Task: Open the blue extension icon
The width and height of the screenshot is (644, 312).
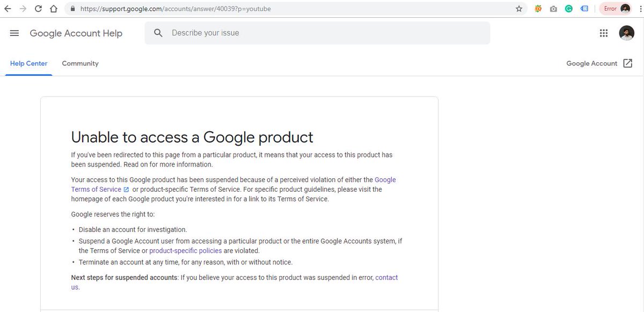Action: (584, 9)
